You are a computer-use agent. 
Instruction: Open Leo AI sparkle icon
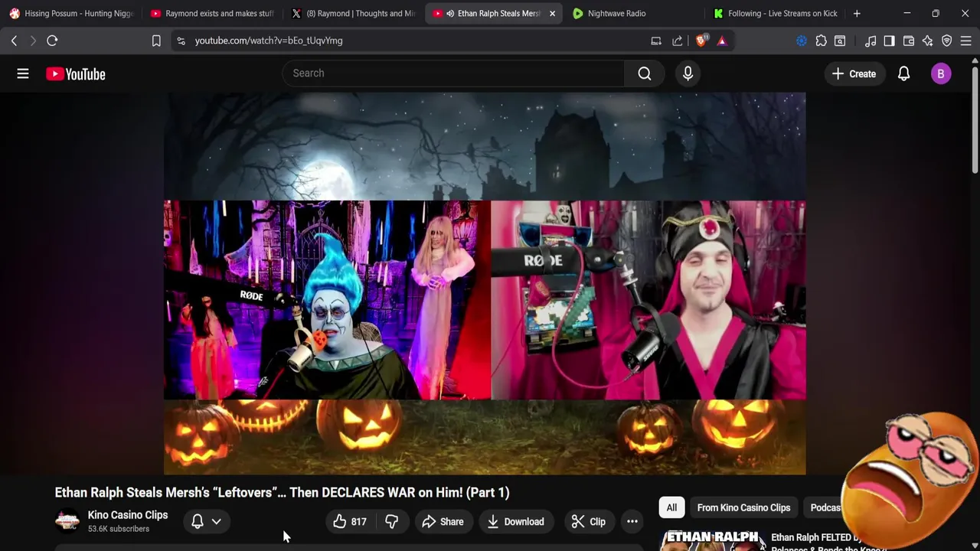coord(928,41)
